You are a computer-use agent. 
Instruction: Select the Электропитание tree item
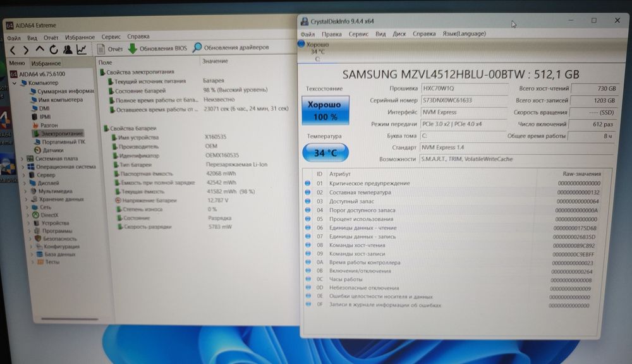[58, 133]
